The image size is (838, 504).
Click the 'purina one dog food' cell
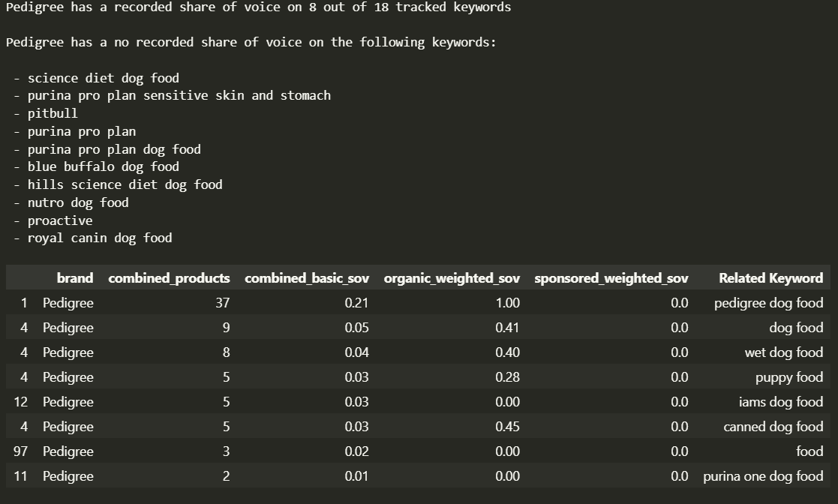pos(763,476)
